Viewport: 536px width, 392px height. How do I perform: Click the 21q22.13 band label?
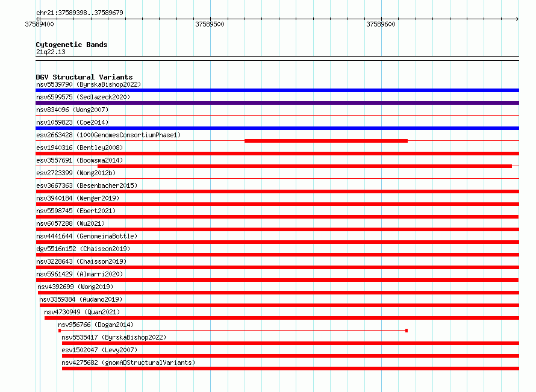pyautogui.click(x=51, y=52)
